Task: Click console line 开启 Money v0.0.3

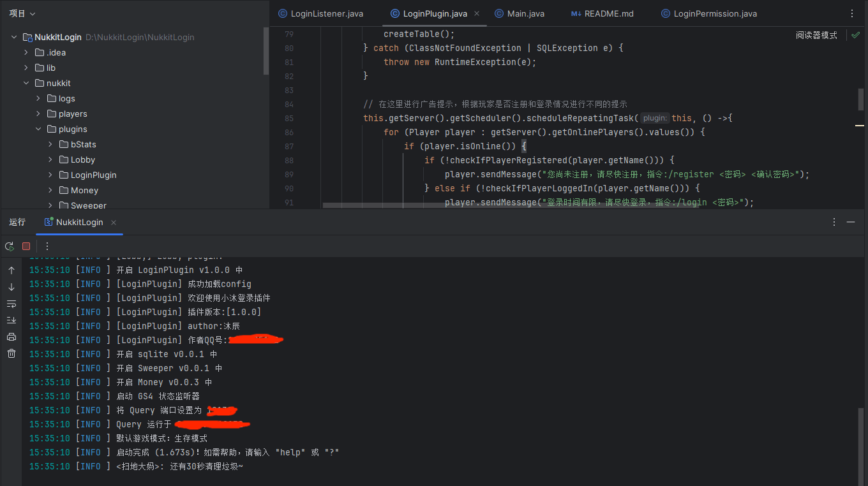Action: pos(121,382)
